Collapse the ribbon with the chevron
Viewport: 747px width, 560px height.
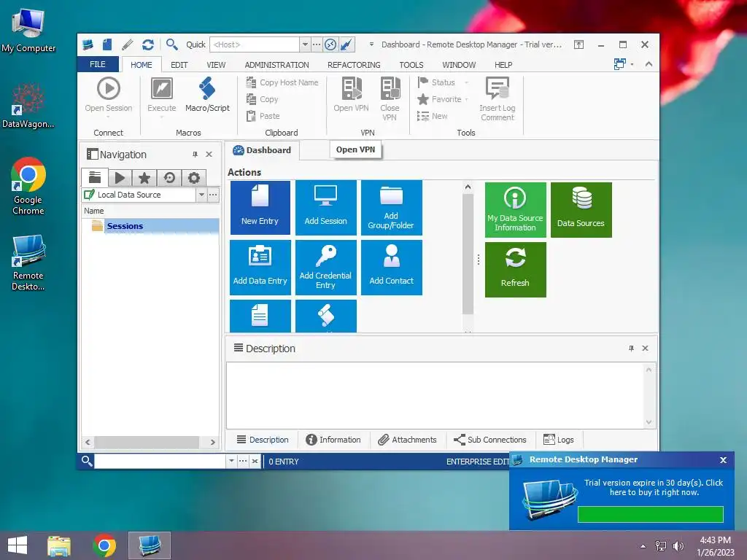coord(649,64)
